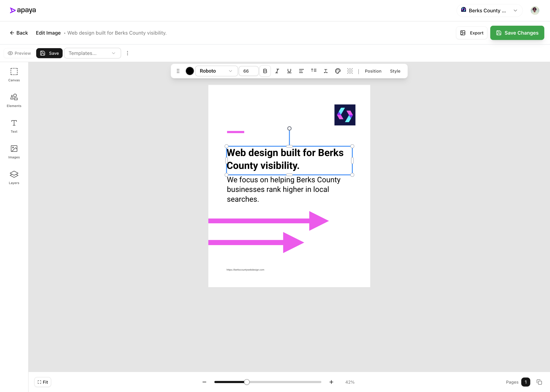Toggle bold formatting on the headline

[265, 71]
